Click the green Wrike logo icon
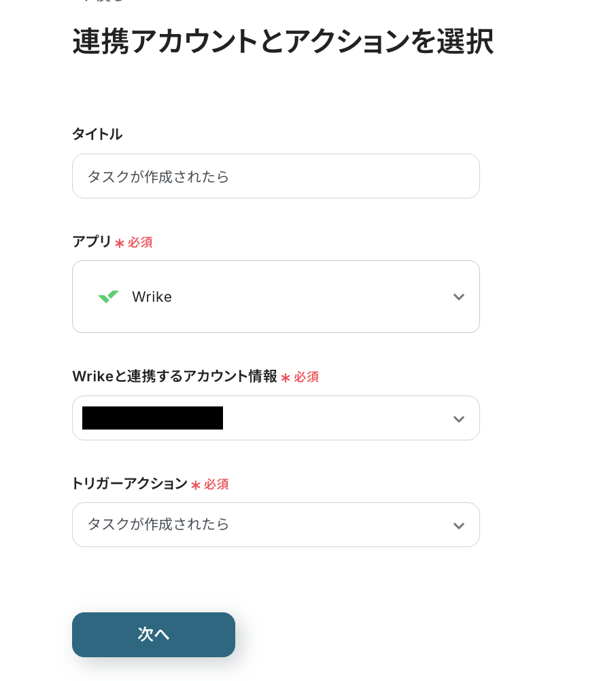616x681 pixels. (x=108, y=296)
